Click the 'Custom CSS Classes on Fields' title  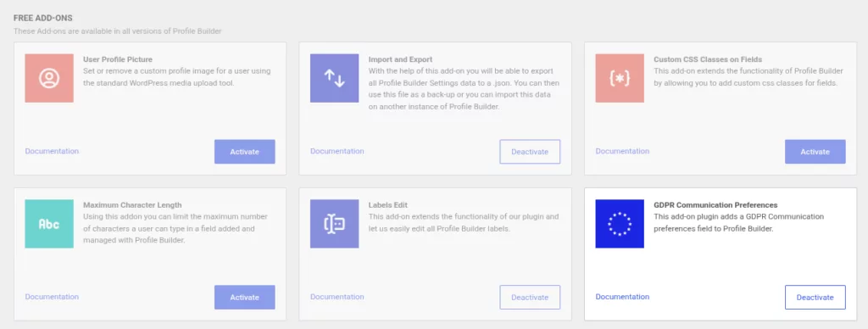708,59
